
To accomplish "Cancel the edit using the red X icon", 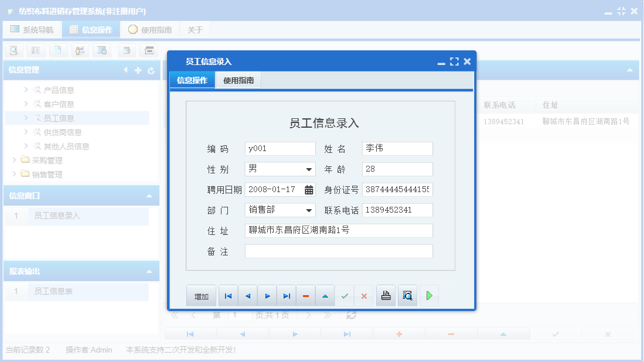I will point(363,296).
